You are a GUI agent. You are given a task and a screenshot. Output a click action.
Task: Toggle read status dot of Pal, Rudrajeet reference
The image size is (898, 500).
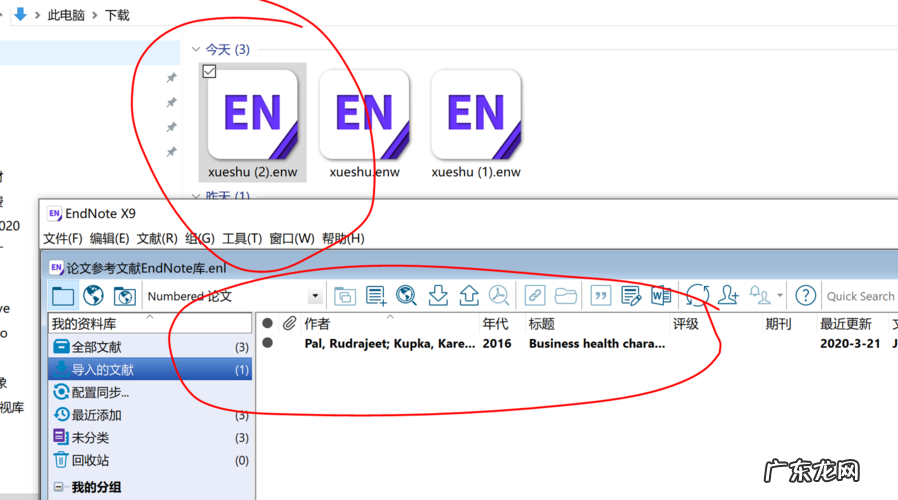click(x=267, y=343)
